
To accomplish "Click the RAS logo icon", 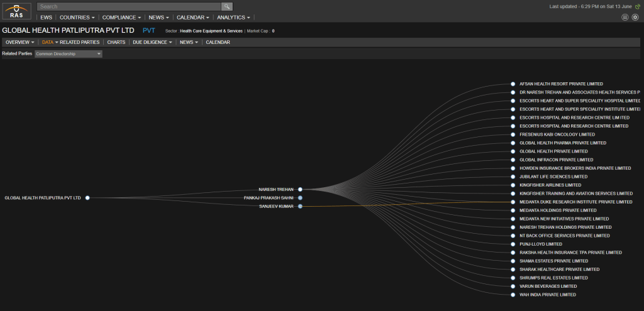I will tap(16, 11).
